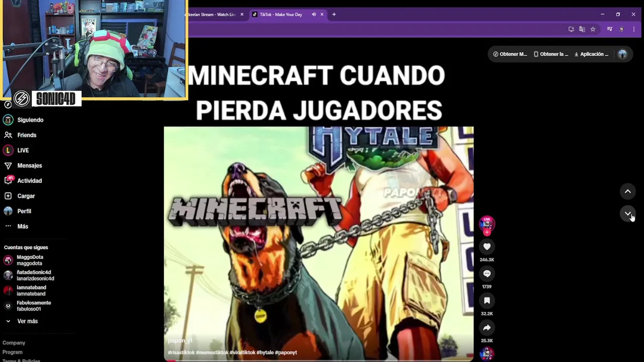Image resolution: width=644 pixels, height=362 pixels.
Task: Click the translate page icon
Action: [x=582, y=29]
